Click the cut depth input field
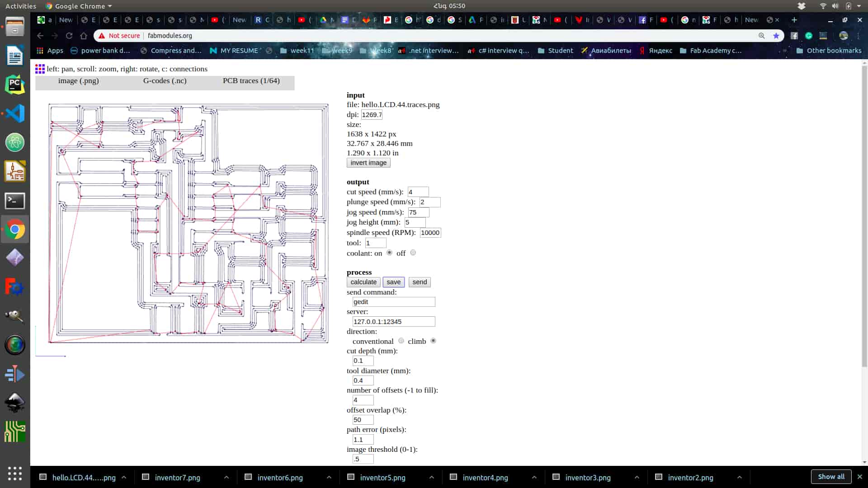Screen dimensions: 868x488 coord(363,361)
